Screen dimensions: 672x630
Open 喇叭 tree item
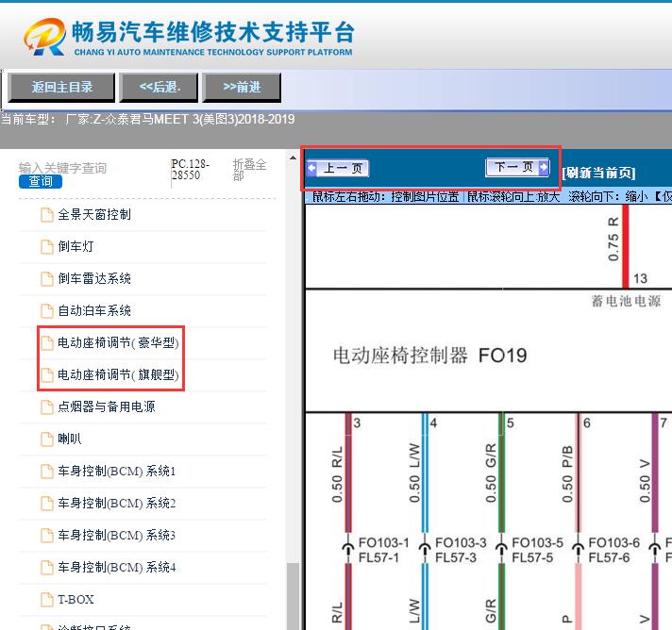pos(70,439)
